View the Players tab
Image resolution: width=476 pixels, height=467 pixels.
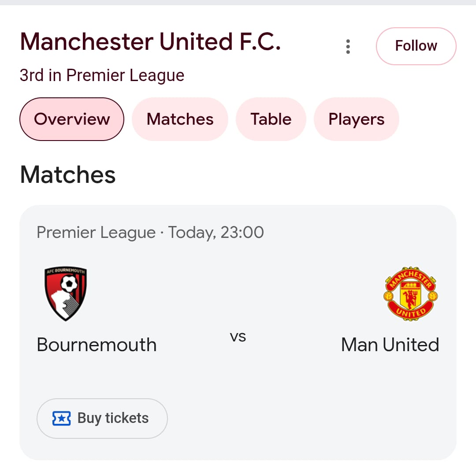pos(356,119)
